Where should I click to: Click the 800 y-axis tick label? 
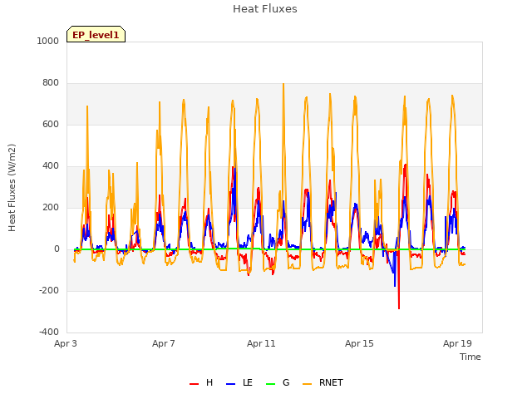(51, 83)
